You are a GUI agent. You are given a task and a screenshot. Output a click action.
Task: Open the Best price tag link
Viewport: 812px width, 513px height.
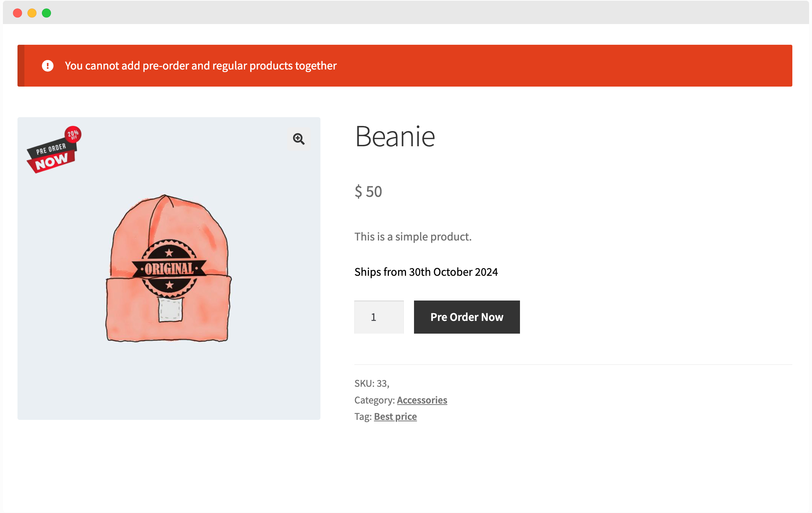(x=395, y=416)
